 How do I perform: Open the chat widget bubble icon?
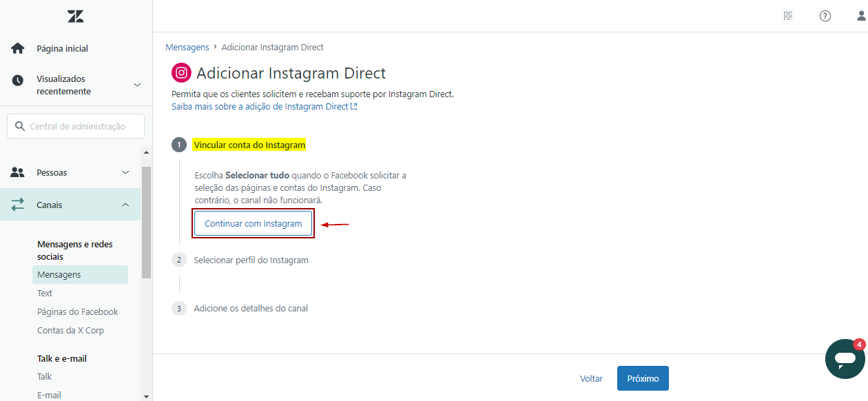click(845, 358)
